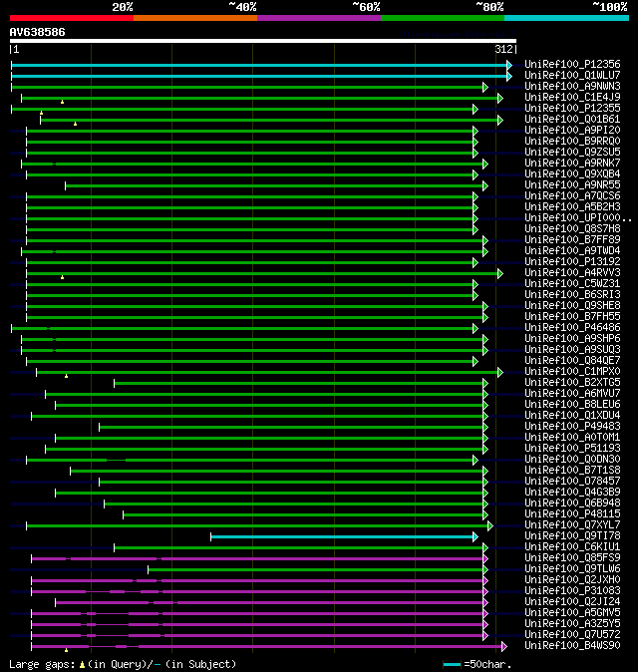Click the UniRef100_A6MVU7 label
Image resolution: width=638 pixels, height=672 pixels.
click(x=572, y=394)
